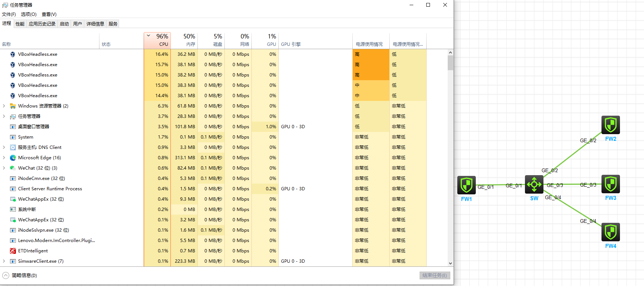The height and width of the screenshot is (286, 644).
Task: Click the Client Server Runtime Process icon
Action: [13, 189]
